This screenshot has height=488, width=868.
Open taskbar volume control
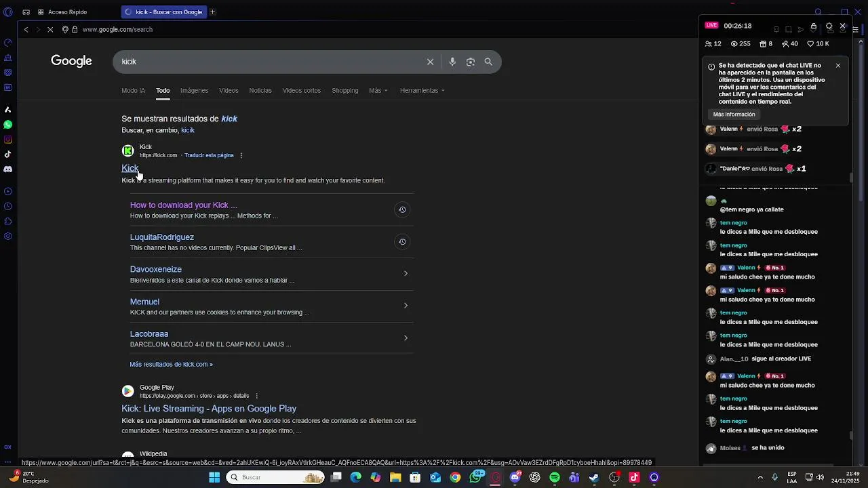(x=820, y=477)
